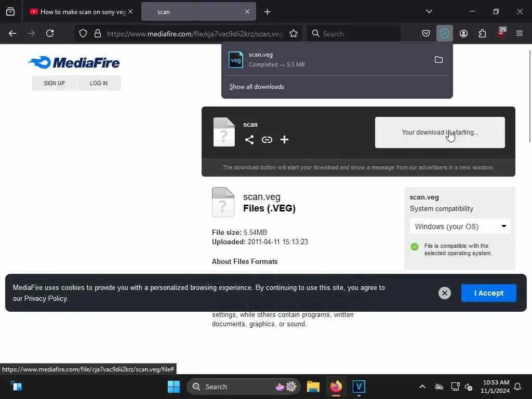Click the large scan.veg file thumbnail

pyautogui.click(x=223, y=202)
